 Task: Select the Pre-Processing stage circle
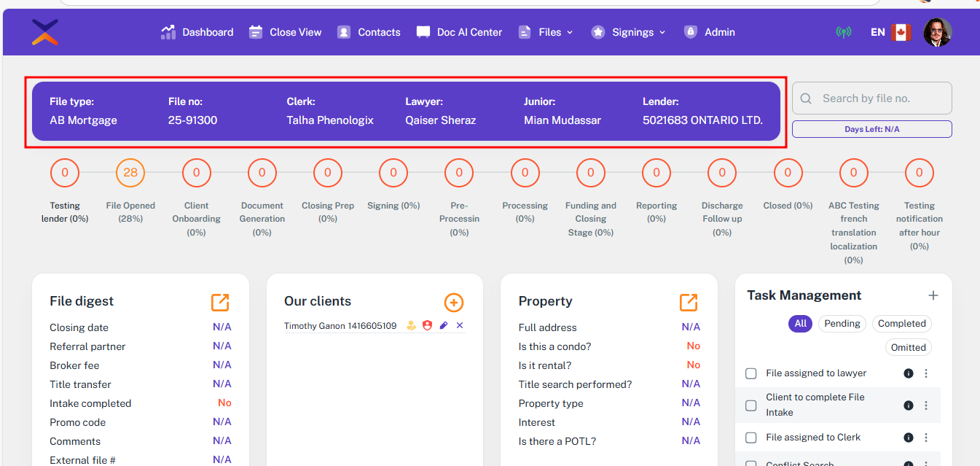[459, 173]
